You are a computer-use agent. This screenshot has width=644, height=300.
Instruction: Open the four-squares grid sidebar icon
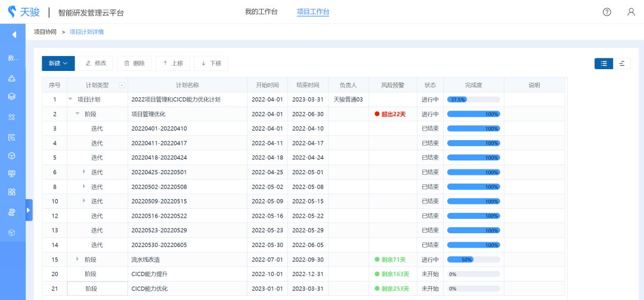tap(12, 192)
